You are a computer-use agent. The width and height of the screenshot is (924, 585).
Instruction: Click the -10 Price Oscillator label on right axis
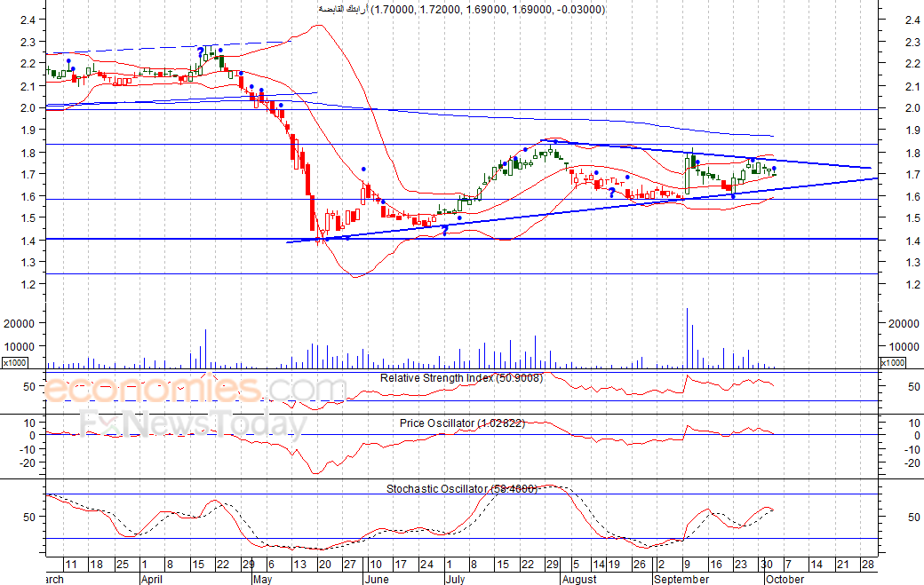point(911,450)
